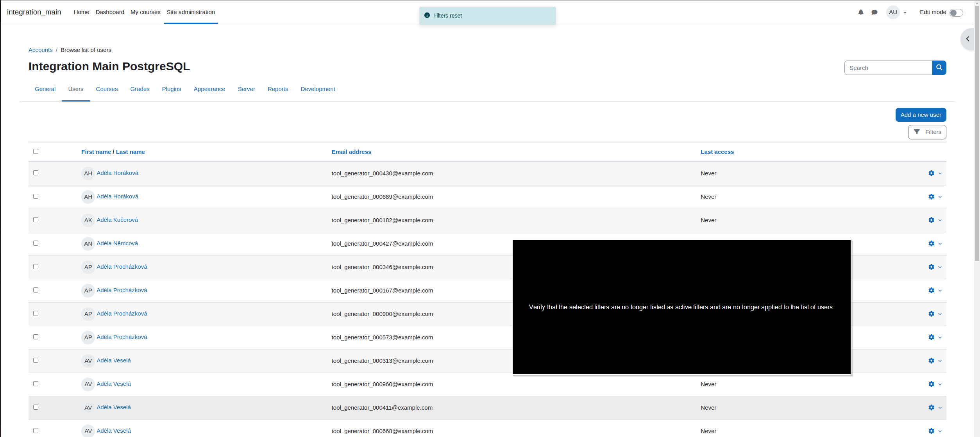Screen dimensions: 980x437
Task: Check the box for tool_generator_000346 user
Action: click(36, 267)
